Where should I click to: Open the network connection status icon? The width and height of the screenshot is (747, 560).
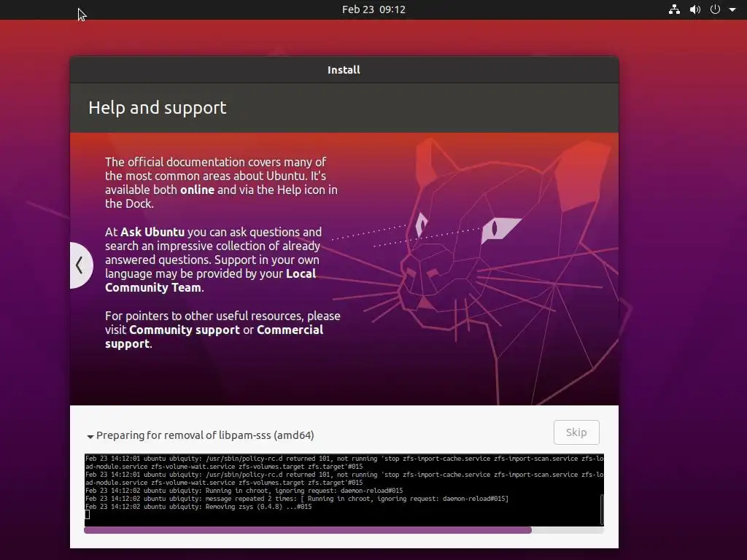pos(674,9)
